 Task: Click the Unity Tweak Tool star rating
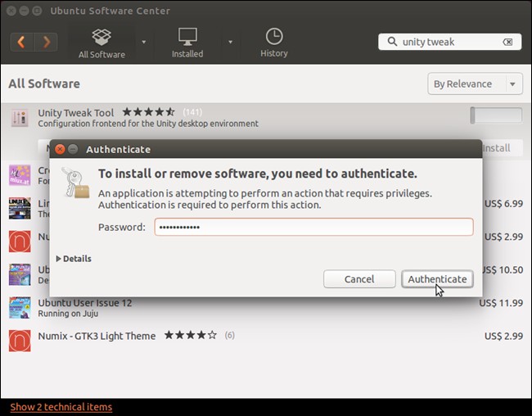tap(149, 111)
